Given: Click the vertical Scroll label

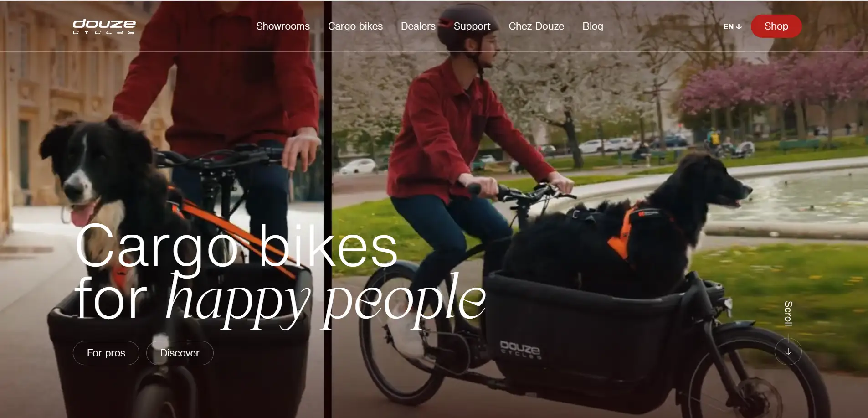Looking at the screenshot, I should click(788, 314).
